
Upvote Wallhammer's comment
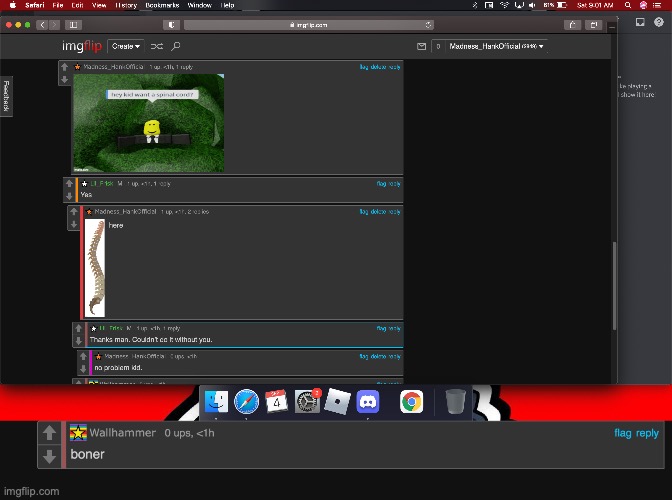(48, 433)
